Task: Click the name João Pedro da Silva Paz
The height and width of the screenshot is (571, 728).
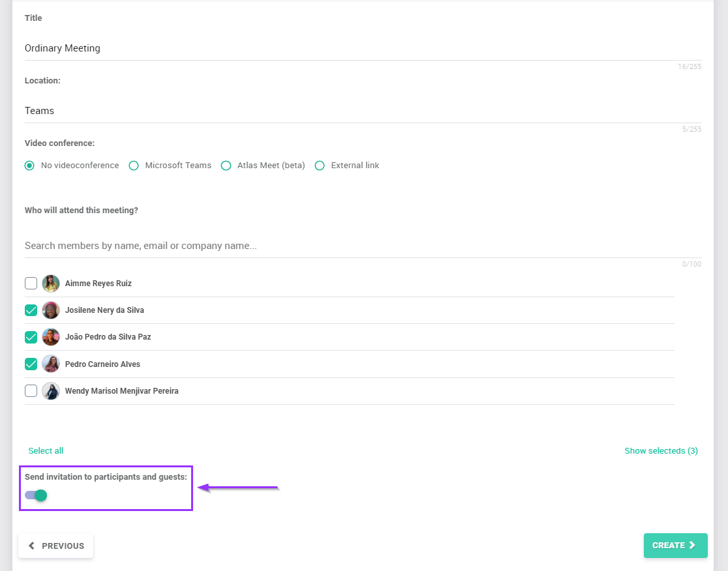Action: coord(108,337)
